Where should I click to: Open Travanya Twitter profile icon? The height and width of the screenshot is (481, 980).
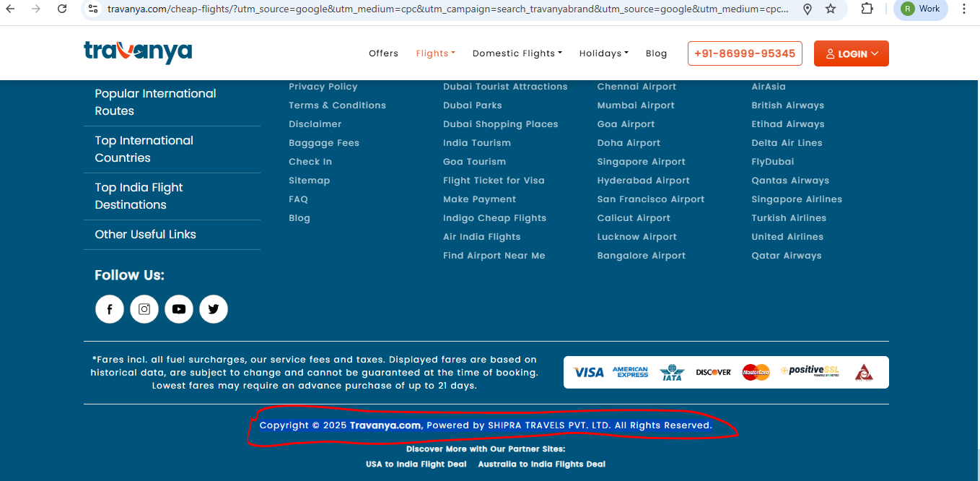[214, 309]
